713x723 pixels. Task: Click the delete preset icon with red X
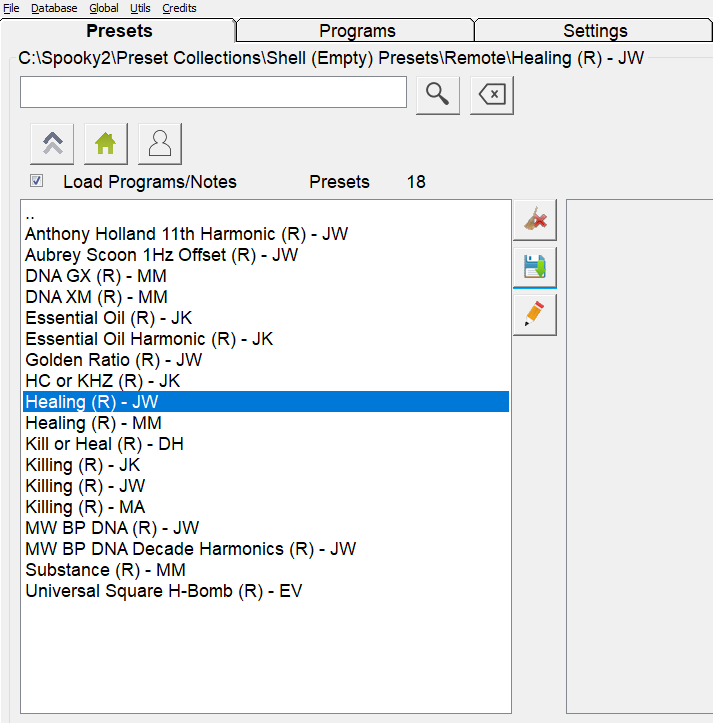(535, 220)
